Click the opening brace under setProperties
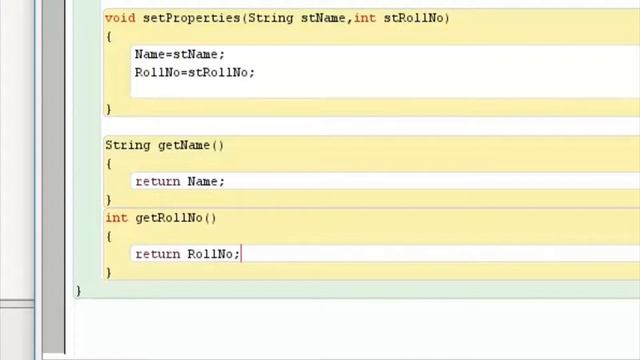This screenshot has height=360, width=640. coord(109,37)
